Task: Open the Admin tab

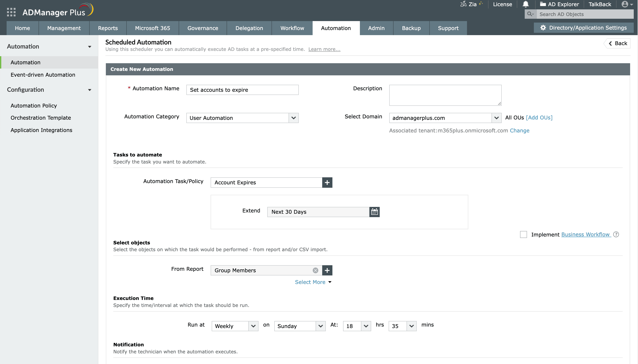Action: click(x=376, y=28)
